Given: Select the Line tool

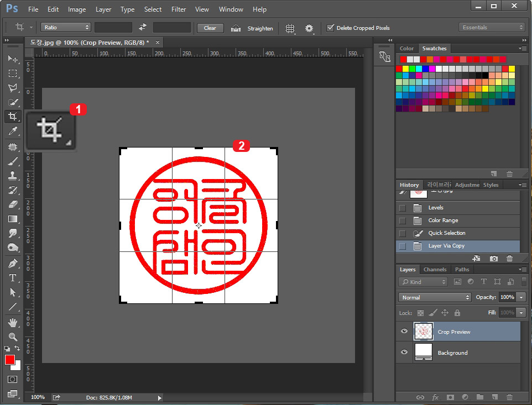Looking at the screenshot, I should (x=13, y=307).
